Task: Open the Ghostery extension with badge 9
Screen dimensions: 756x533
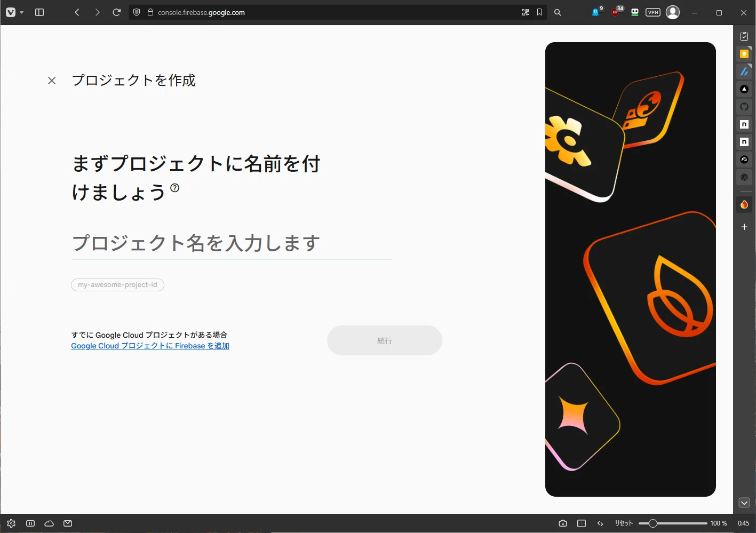Action: 596,12
